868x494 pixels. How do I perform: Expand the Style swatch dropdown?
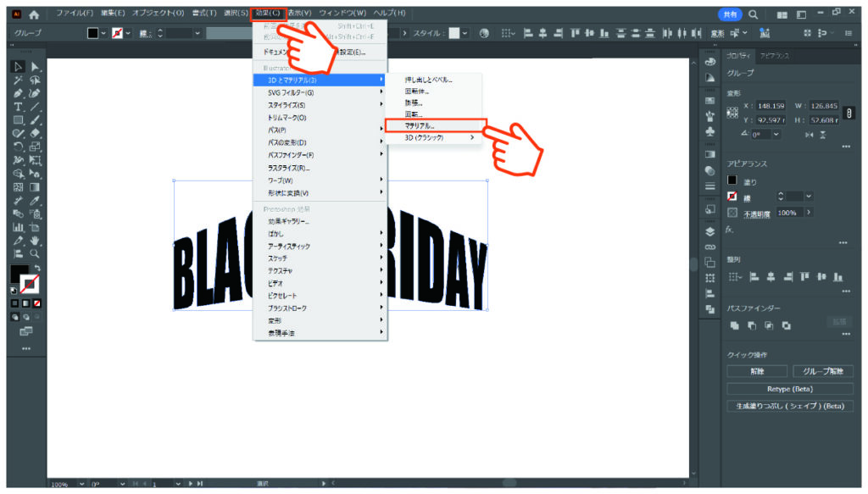pyautogui.click(x=465, y=33)
